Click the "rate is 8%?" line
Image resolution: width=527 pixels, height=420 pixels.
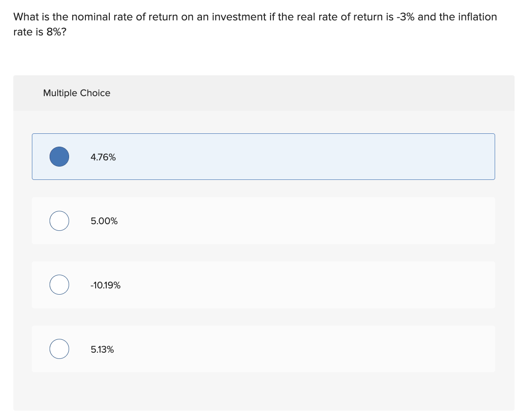[x=40, y=33]
